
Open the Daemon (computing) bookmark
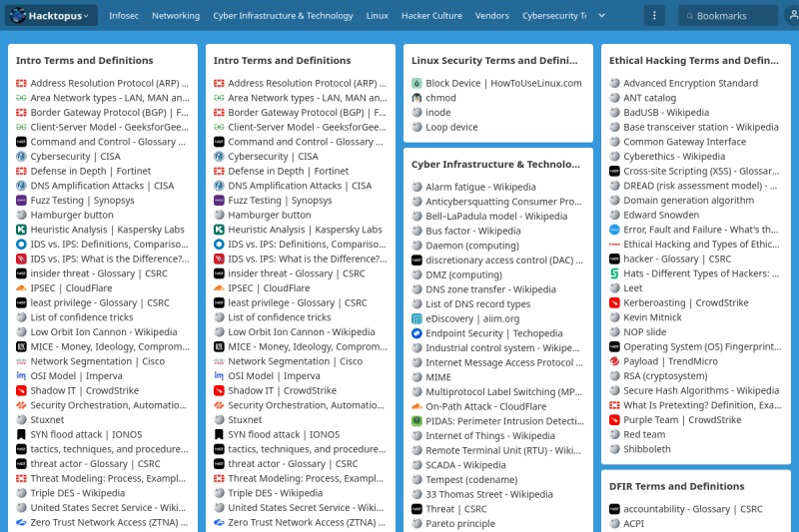472,246
